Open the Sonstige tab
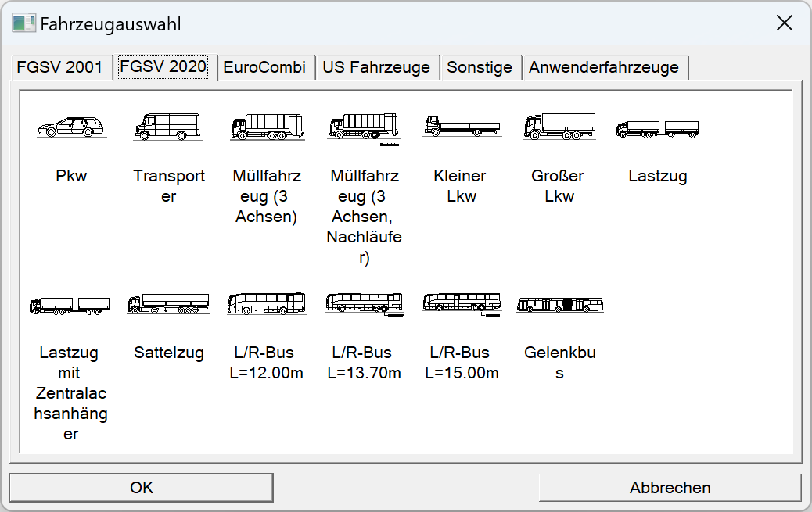The image size is (812, 512). coord(480,67)
